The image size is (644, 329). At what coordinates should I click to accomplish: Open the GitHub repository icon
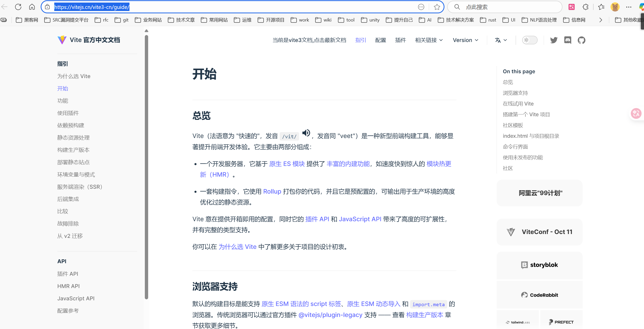pos(581,40)
